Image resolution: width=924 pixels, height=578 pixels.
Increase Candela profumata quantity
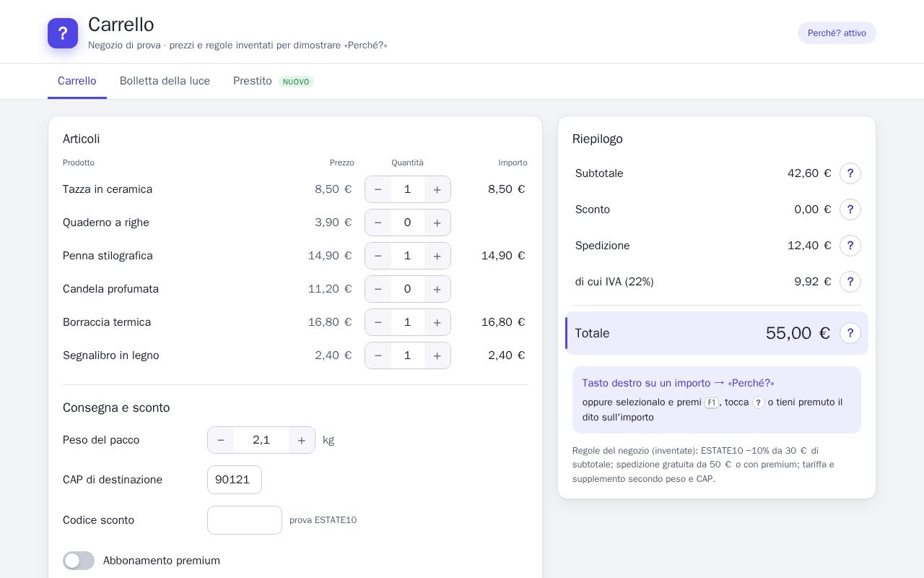437,289
